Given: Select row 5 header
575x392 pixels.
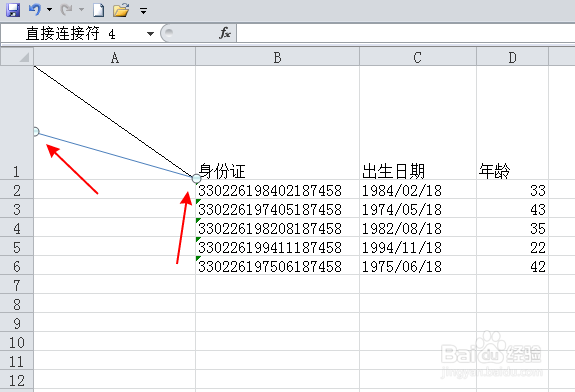Looking at the screenshot, I should coord(17,246).
